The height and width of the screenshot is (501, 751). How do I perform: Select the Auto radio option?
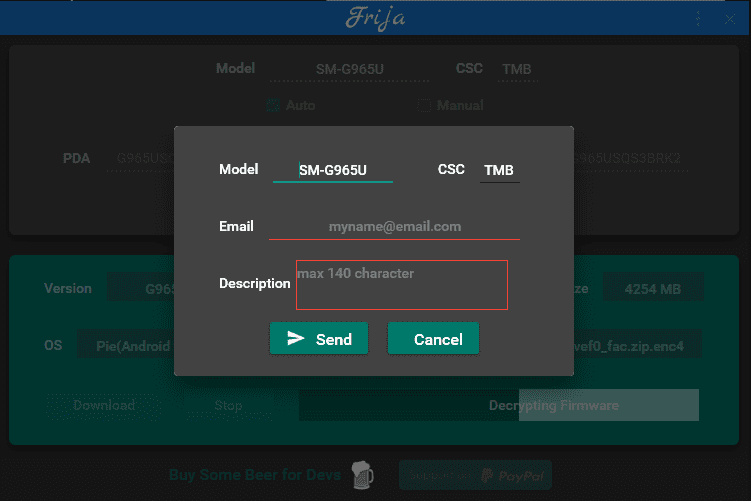click(273, 105)
